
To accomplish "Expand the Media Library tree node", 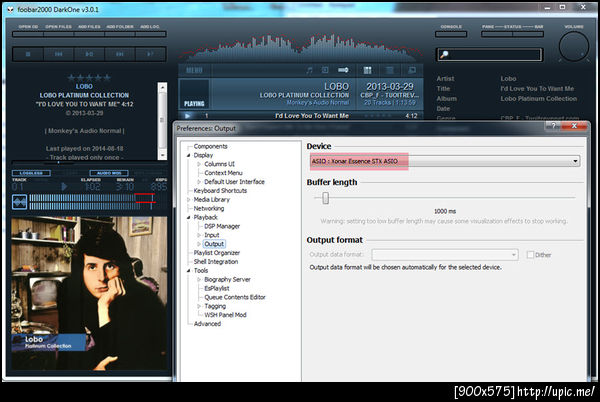I will [188, 200].
